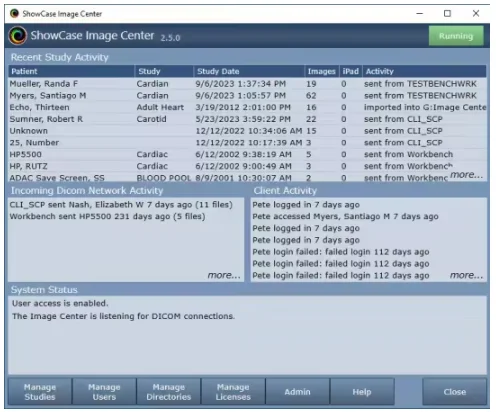The image size is (498, 412).
Task: Select patient row ADAC Save Screen, SS
Action: (247, 177)
